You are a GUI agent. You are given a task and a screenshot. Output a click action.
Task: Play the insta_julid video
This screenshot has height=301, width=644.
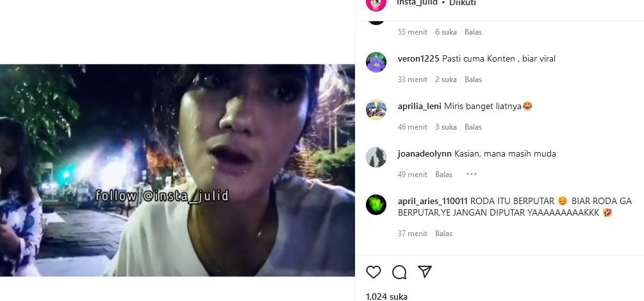(x=178, y=170)
